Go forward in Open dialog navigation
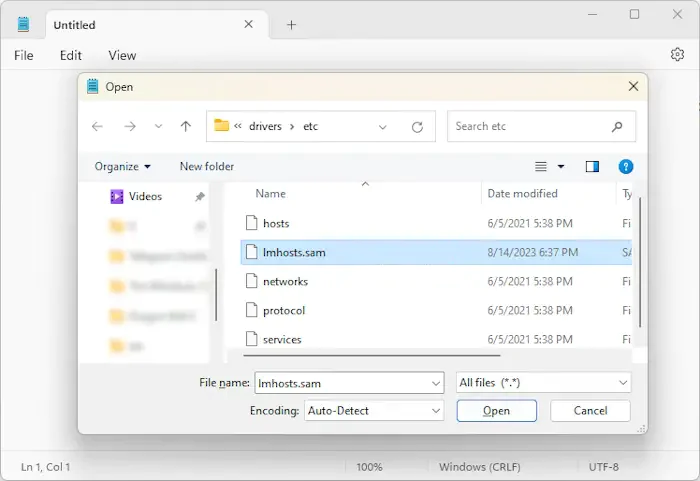The width and height of the screenshot is (700, 481). 130,126
